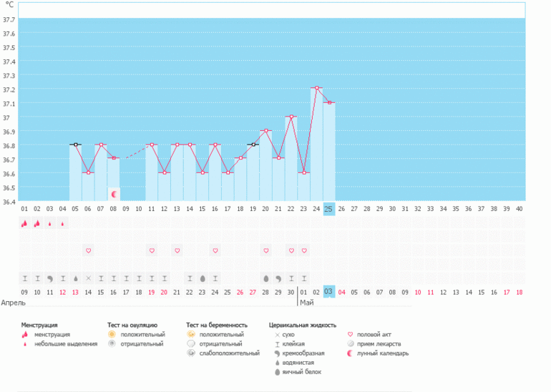This screenshot has height=392, width=551.
Task: Select the 36.6 temperature point on day 06
Action: click(x=88, y=173)
